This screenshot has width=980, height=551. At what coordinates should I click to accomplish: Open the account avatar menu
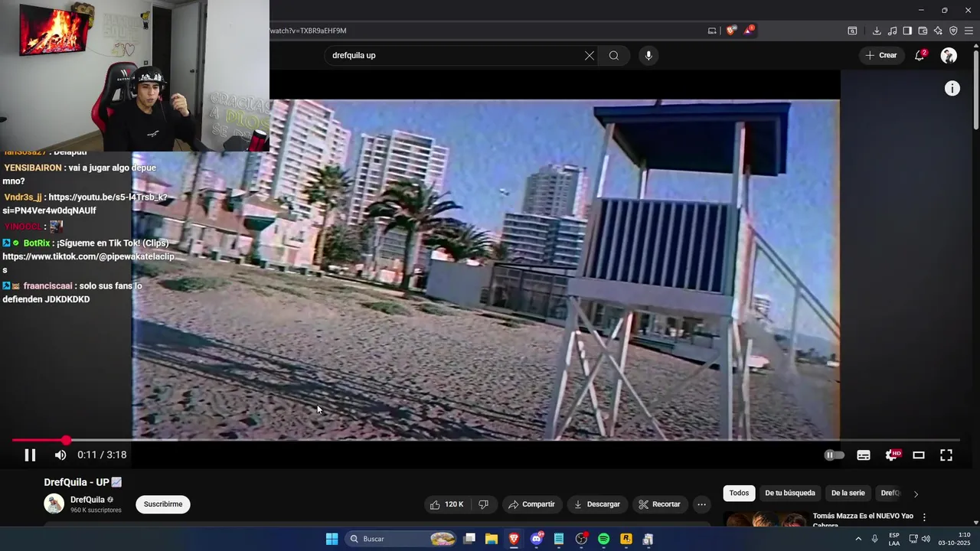[949, 55]
